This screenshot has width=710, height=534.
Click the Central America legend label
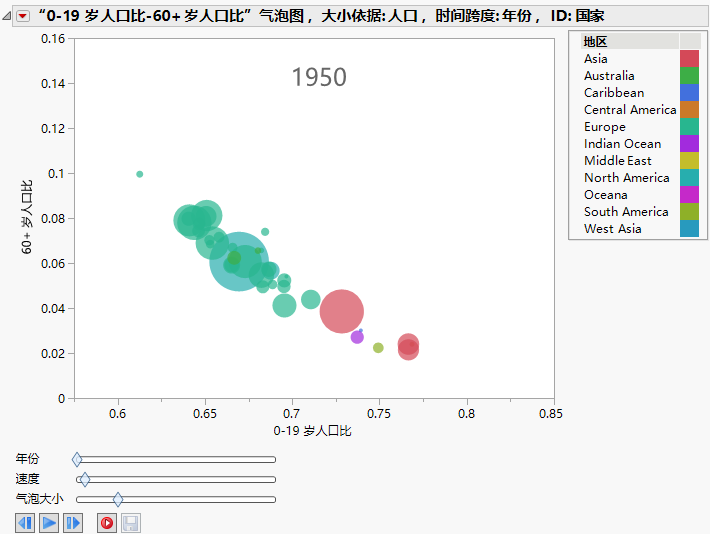630,110
